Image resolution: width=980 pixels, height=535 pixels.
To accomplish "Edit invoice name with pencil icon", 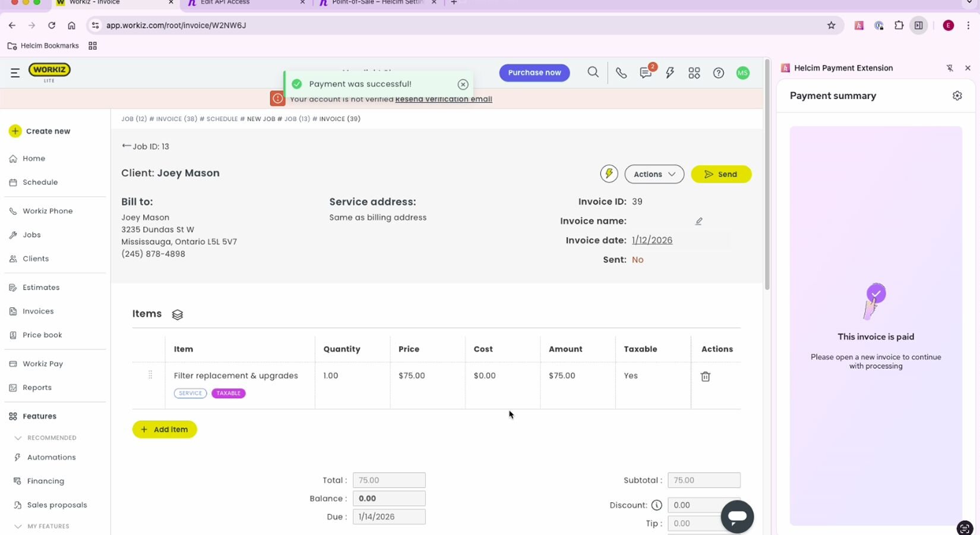I will pos(698,221).
